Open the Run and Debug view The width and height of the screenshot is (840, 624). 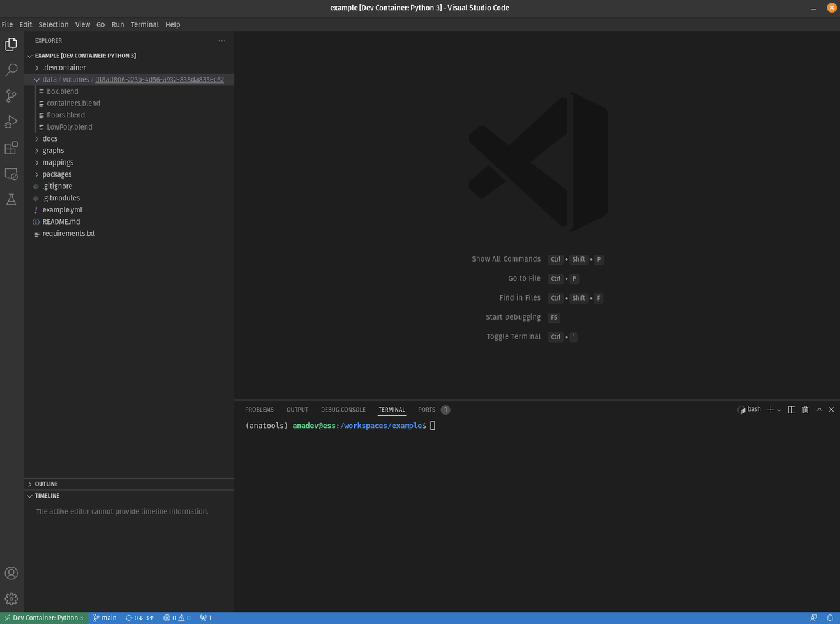point(11,122)
